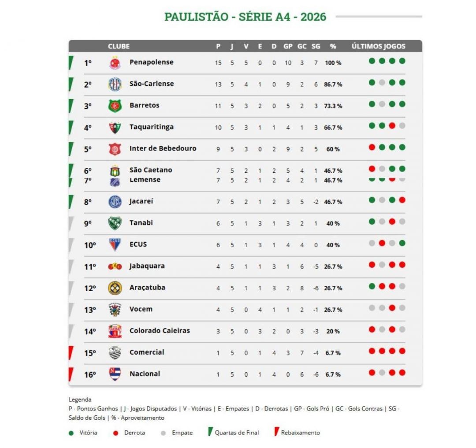Open the Comercial team name link

coord(147,352)
